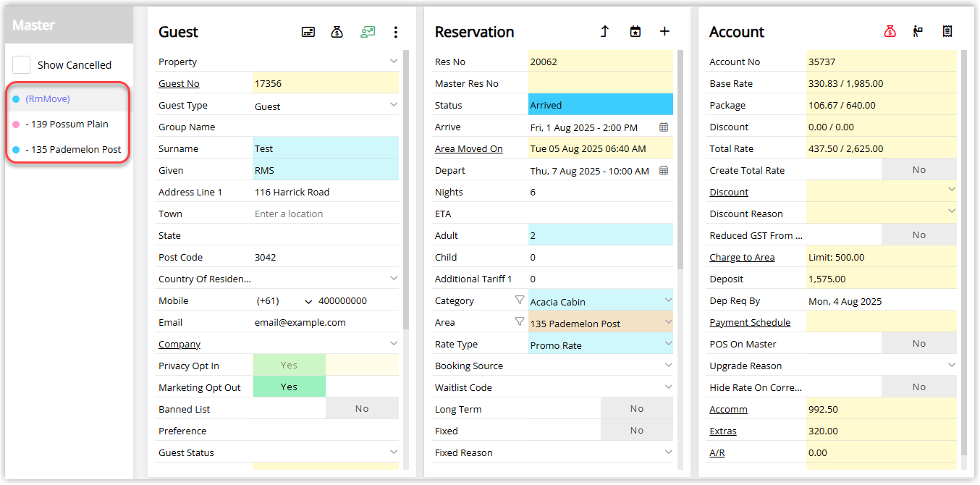Click the Post Code value 3042

(x=266, y=257)
